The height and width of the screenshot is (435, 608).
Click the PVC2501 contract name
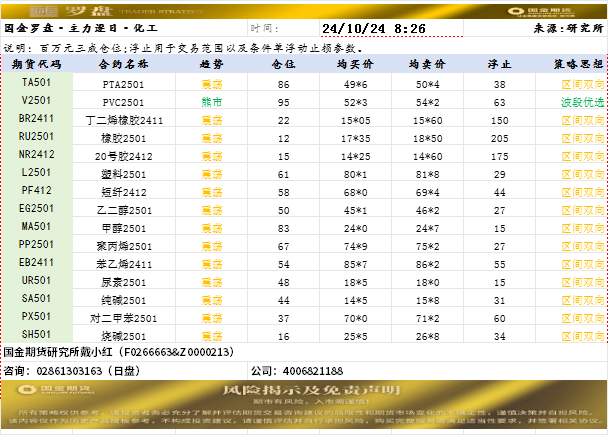(x=123, y=102)
